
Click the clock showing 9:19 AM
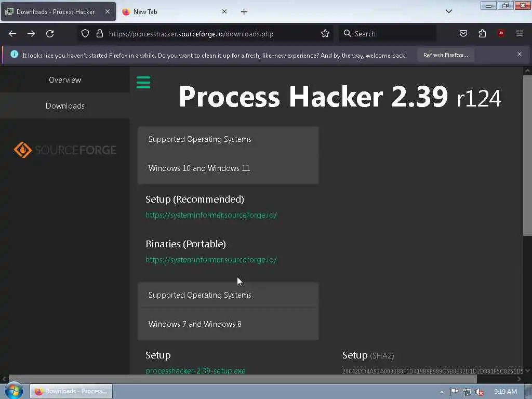(505, 392)
